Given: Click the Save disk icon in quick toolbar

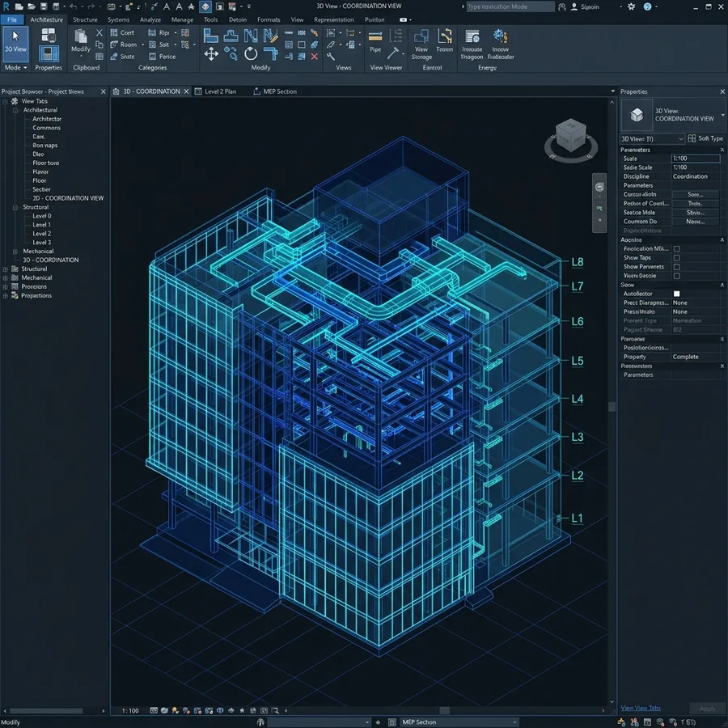Looking at the screenshot, I should (x=43, y=6).
